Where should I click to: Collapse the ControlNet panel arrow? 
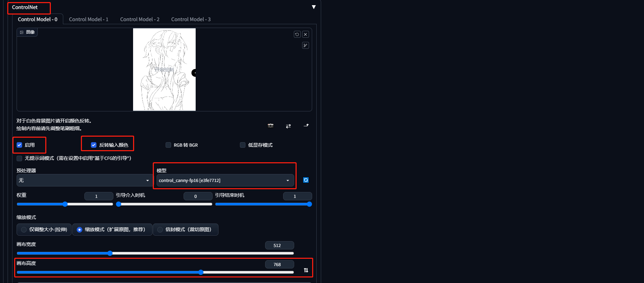tap(314, 7)
